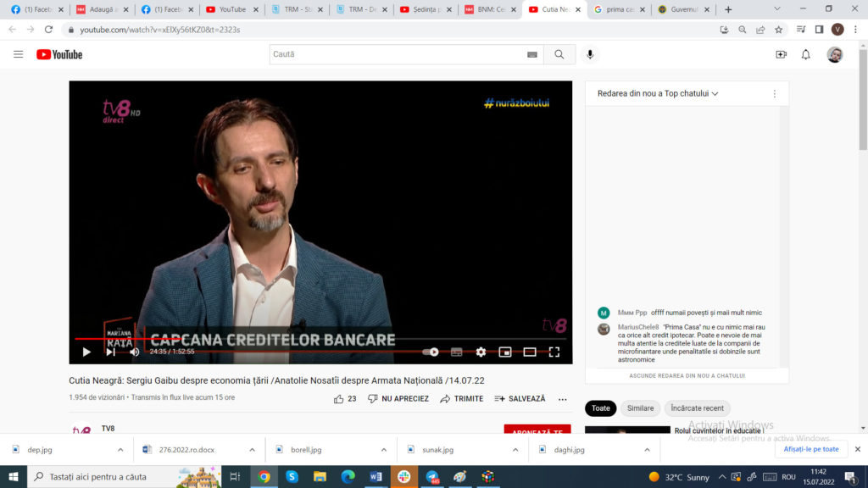The height and width of the screenshot is (488, 868).
Task: Seek on the red video progress bar
Action: (x=320, y=338)
